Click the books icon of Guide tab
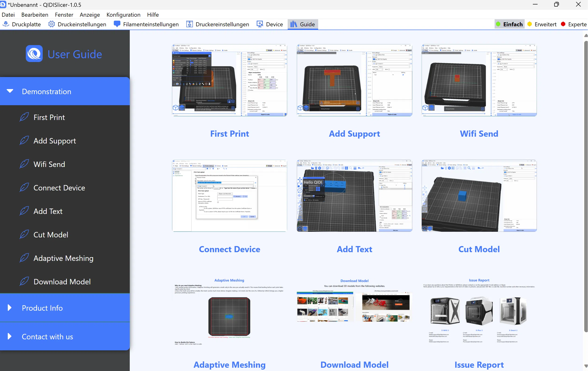The height and width of the screenshot is (371, 588). pos(294,24)
